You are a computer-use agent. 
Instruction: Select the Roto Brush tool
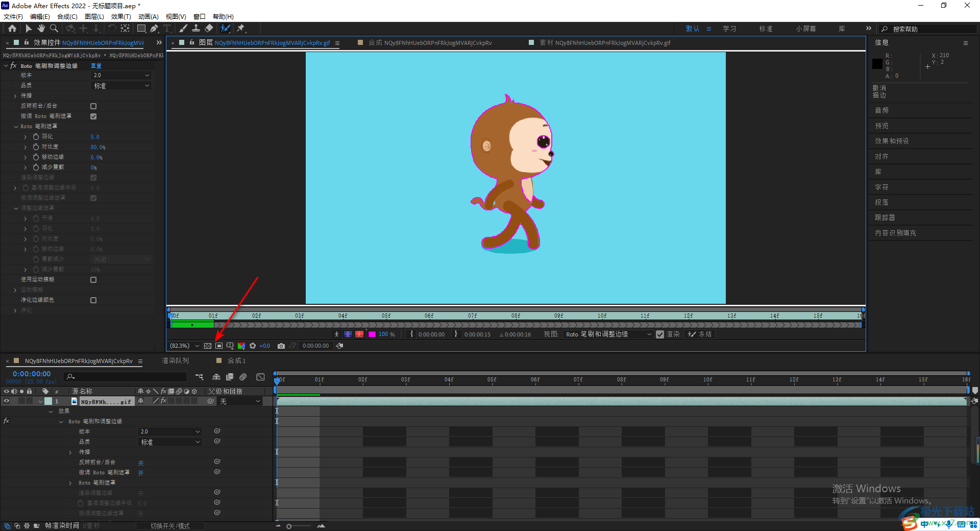tap(225, 29)
